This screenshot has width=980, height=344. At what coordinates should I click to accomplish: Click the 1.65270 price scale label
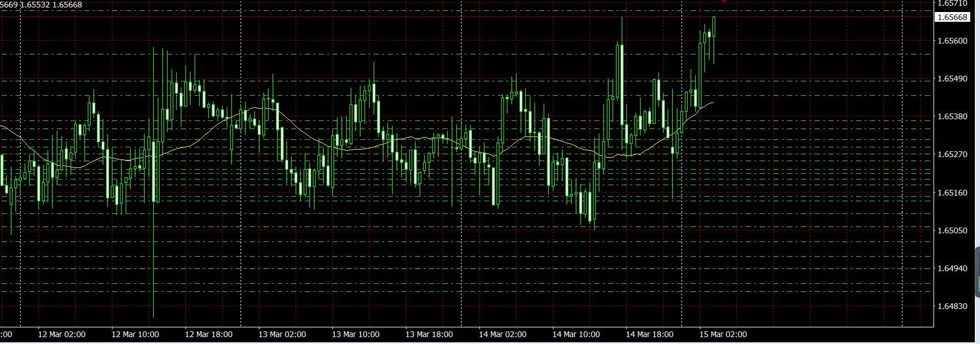point(952,154)
